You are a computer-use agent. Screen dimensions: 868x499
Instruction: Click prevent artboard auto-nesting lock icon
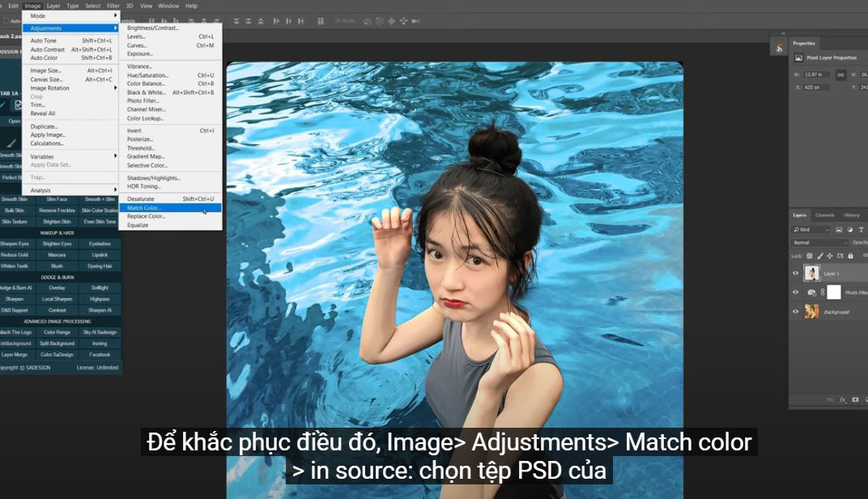840,256
